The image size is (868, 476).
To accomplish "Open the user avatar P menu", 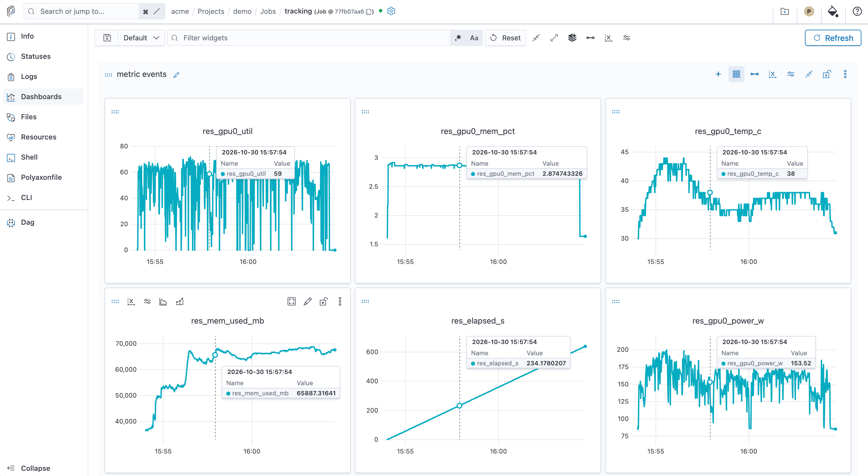I will (809, 12).
